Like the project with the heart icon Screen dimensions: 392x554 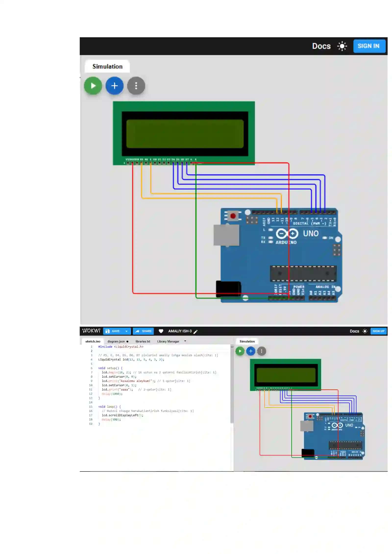click(x=161, y=331)
